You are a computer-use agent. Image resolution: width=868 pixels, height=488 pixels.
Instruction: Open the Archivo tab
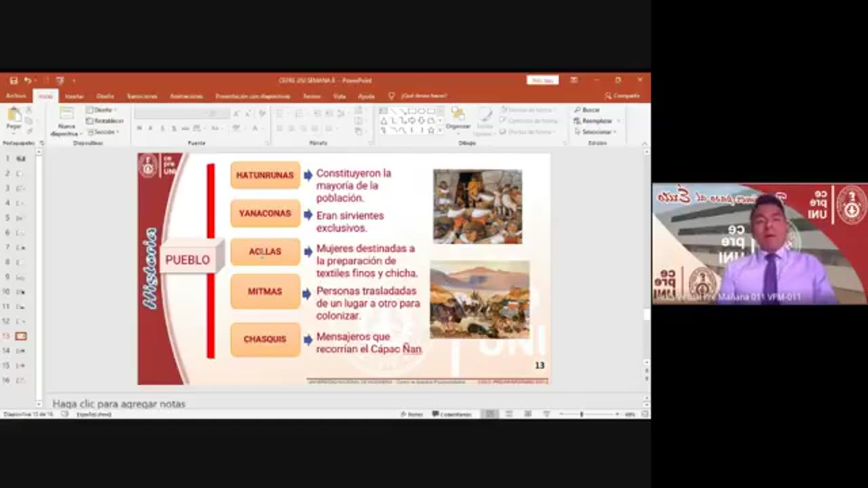pyautogui.click(x=16, y=96)
